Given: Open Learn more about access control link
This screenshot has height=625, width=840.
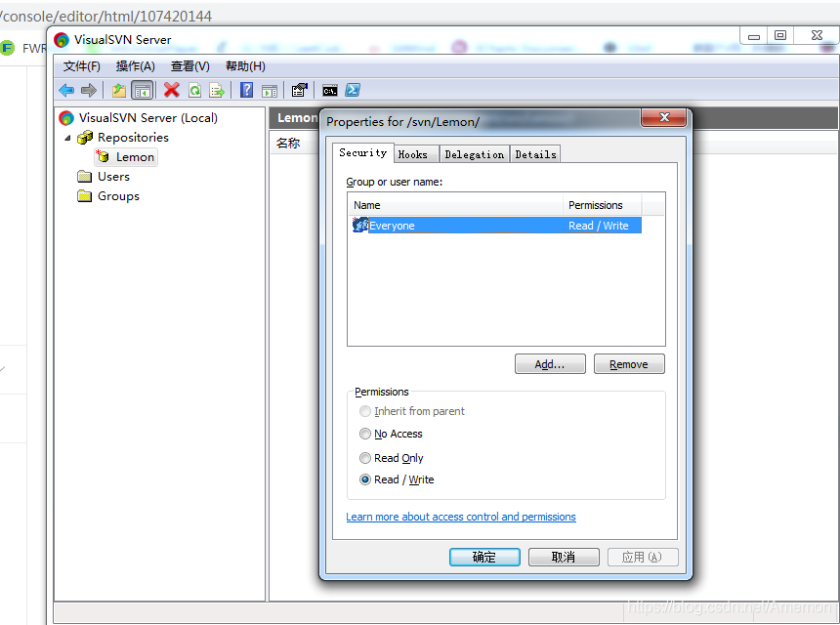Looking at the screenshot, I should point(461,517).
